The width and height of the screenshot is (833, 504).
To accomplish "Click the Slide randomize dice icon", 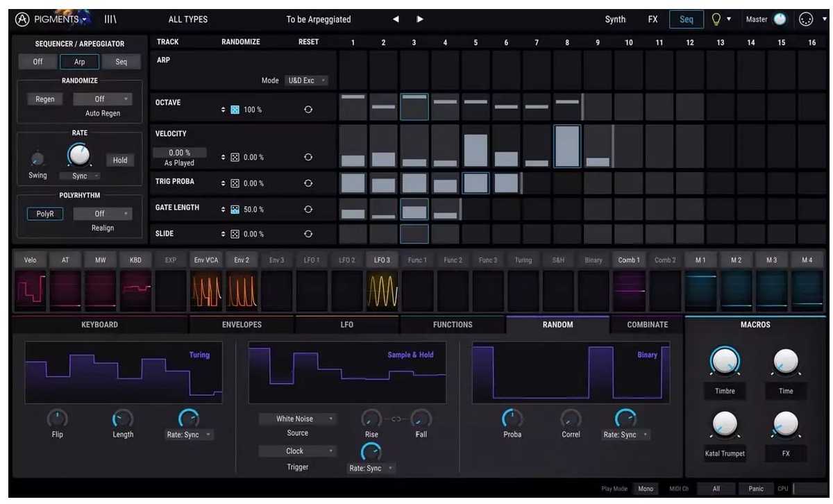I will click(235, 234).
